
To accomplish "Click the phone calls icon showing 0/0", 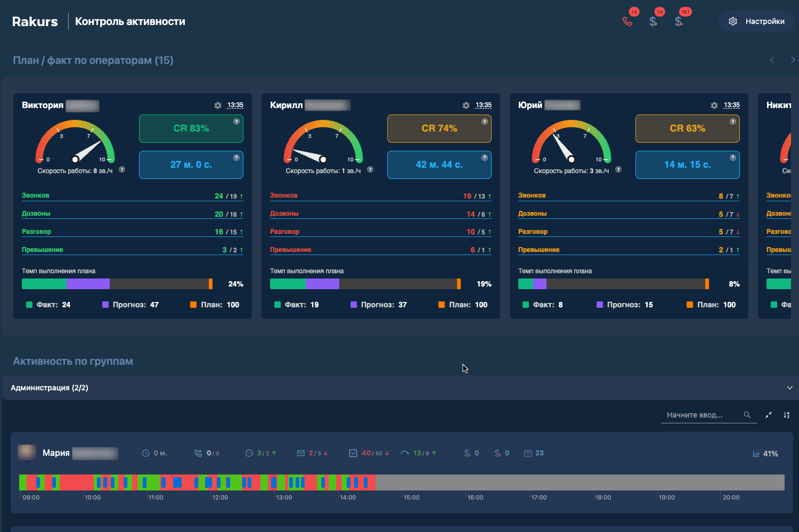I will 198,453.
